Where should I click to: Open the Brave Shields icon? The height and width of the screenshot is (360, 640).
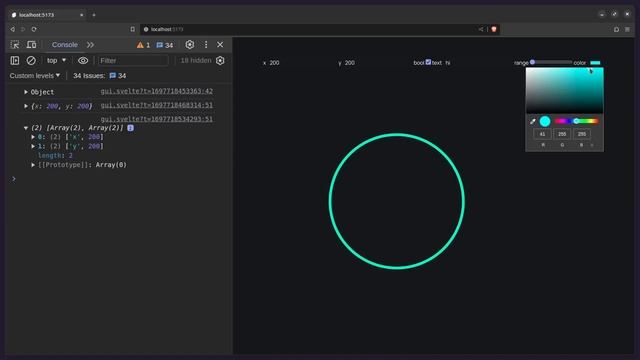(x=494, y=29)
